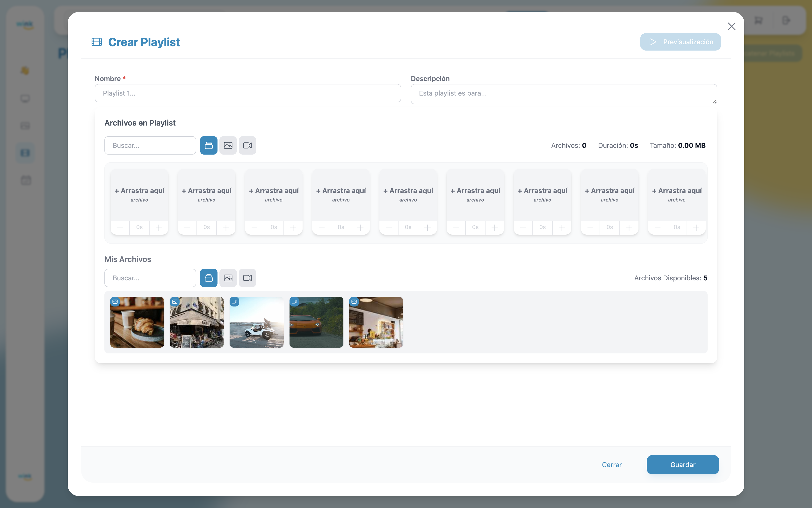Image resolution: width=812 pixels, height=508 pixels.
Task: Select the street café building image thumbnail
Action: pos(197,322)
